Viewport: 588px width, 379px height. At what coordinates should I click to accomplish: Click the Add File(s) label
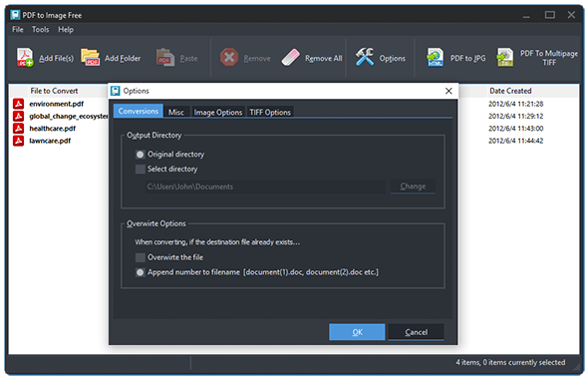click(x=56, y=58)
